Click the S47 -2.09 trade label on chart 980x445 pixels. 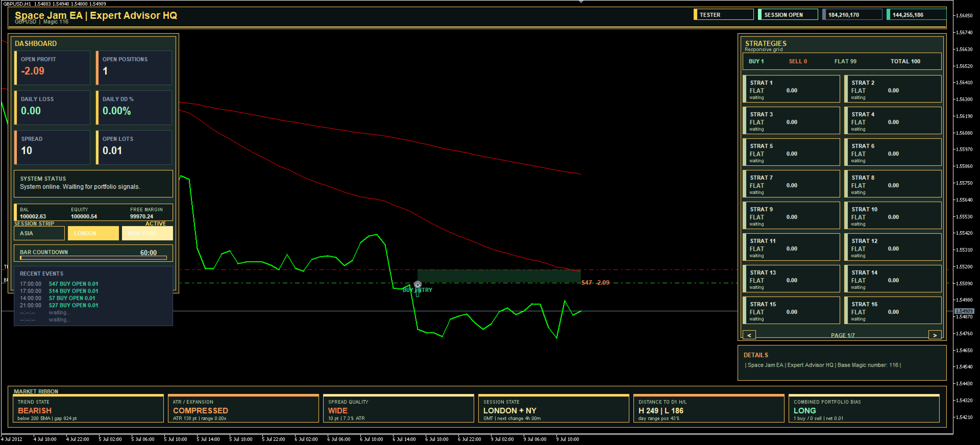596,283
